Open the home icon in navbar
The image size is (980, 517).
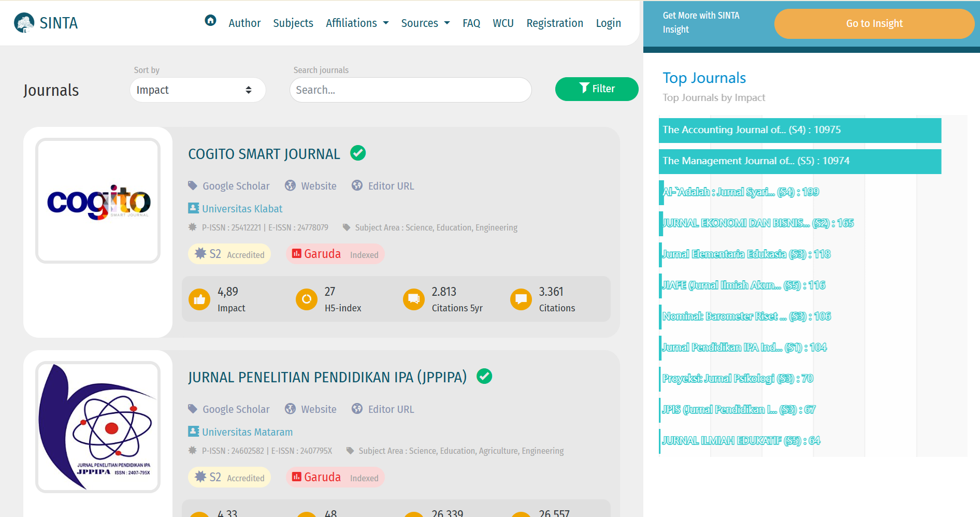[x=210, y=21]
